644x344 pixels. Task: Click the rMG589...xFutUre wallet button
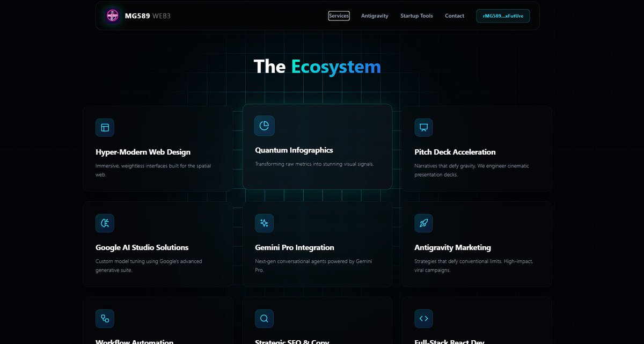(x=503, y=16)
